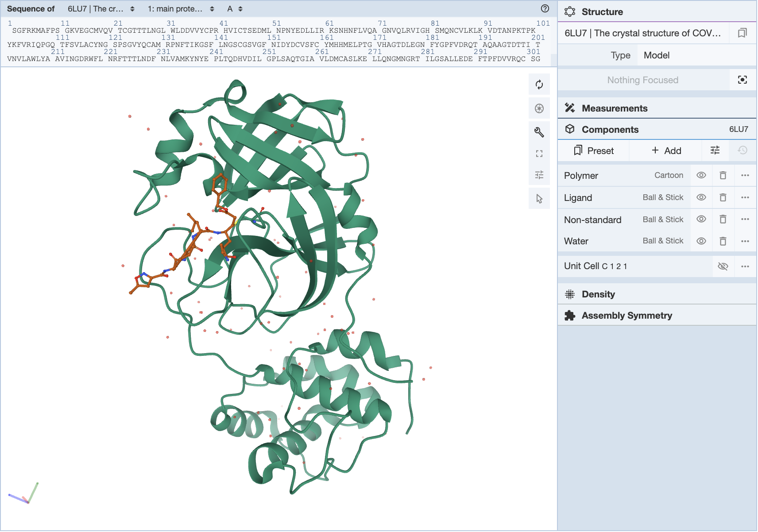
Task: Click Add to create new component
Action: coord(666,150)
